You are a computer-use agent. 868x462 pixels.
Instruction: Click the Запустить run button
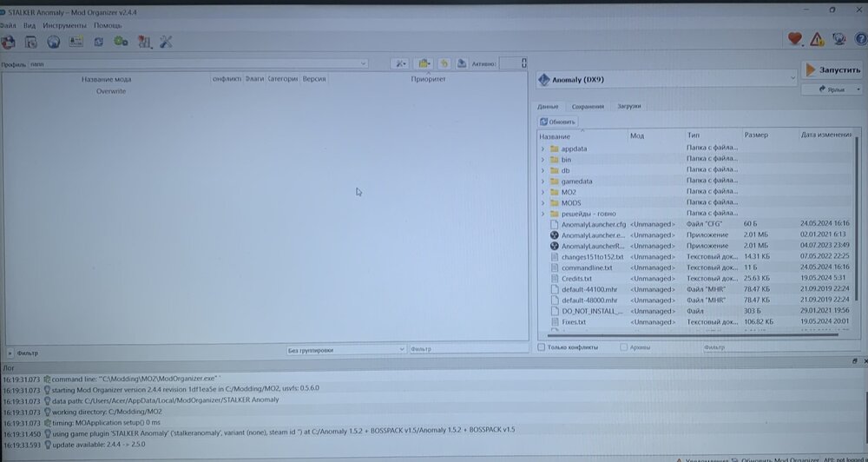(x=832, y=69)
